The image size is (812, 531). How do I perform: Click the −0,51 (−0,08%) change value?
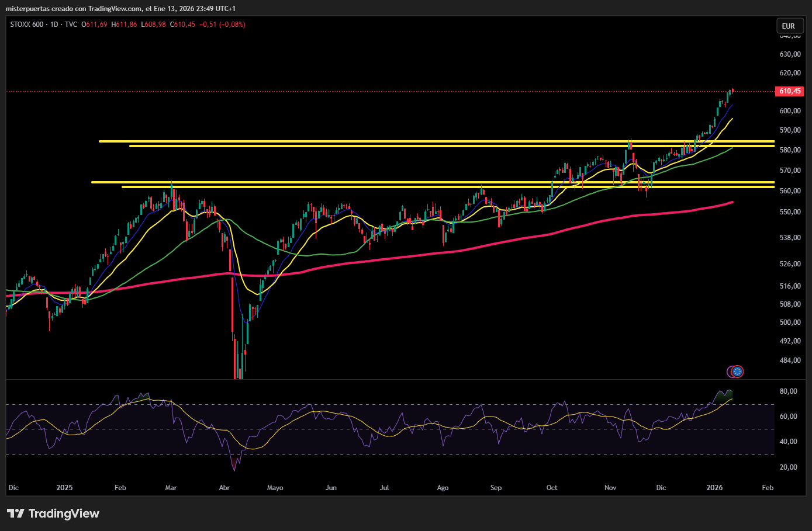pyautogui.click(x=222, y=25)
